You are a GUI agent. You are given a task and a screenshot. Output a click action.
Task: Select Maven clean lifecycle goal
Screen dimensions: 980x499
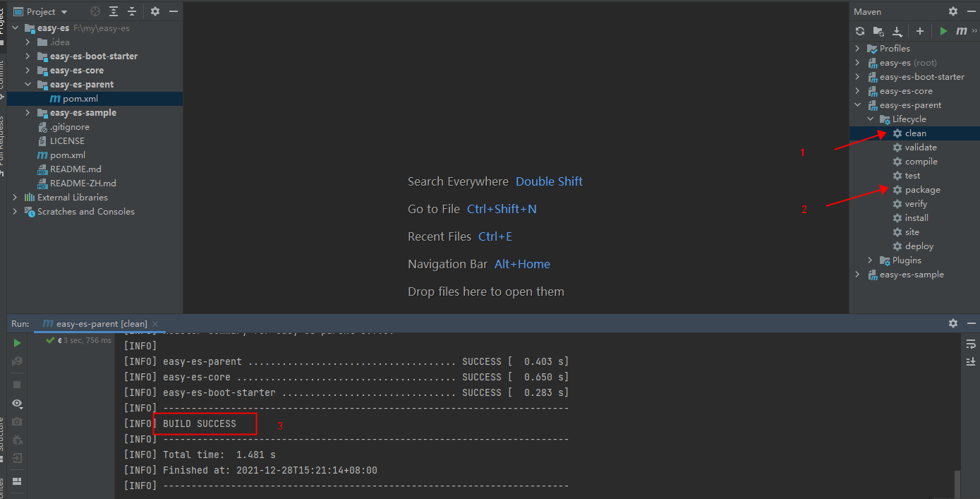(x=915, y=133)
